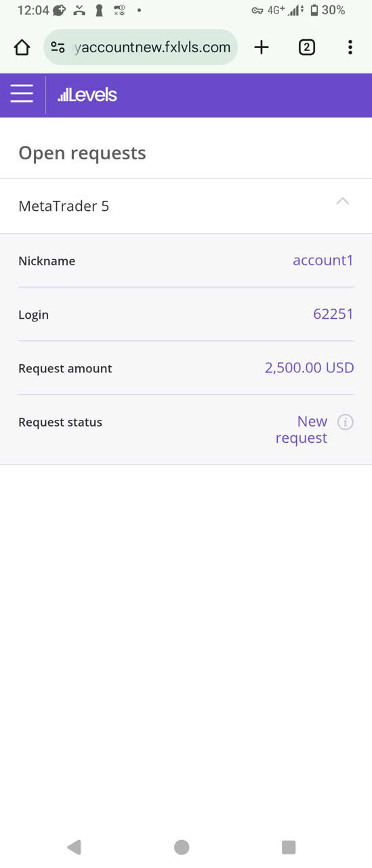Tap Android home circle button

182,847
